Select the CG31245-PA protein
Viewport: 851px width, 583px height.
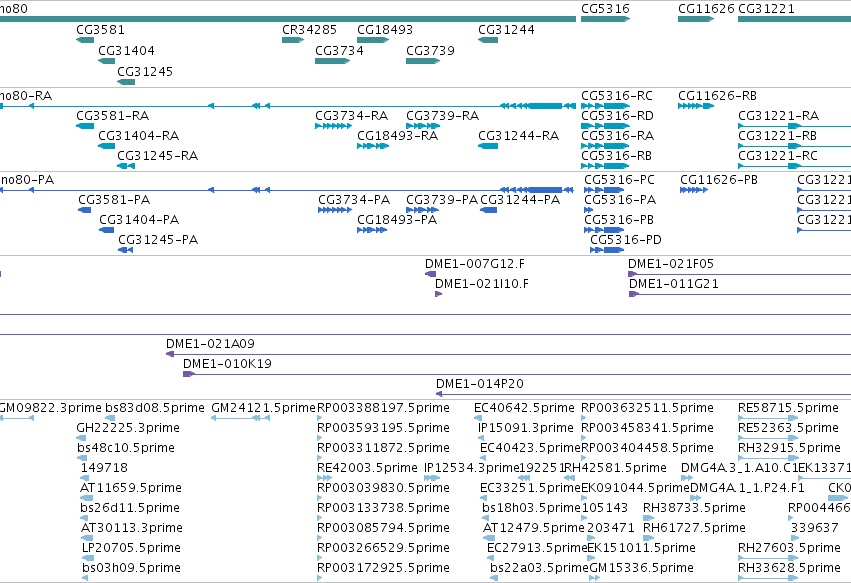pyautogui.click(x=125, y=250)
